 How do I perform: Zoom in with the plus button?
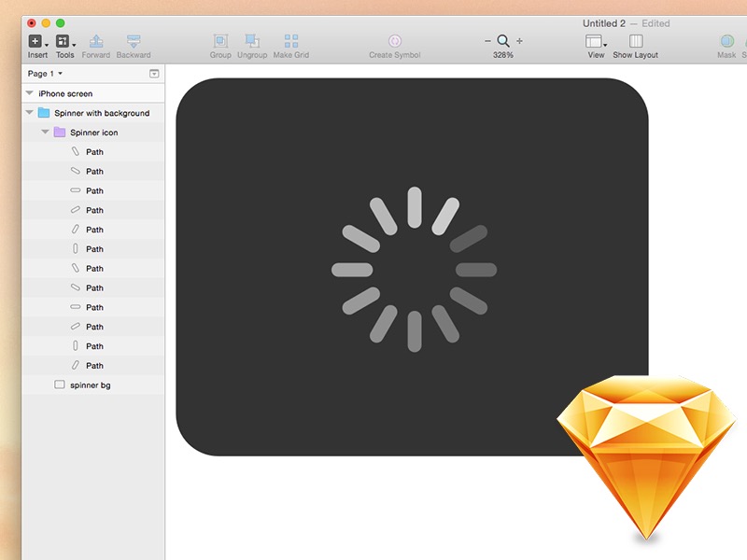pyautogui.click(x=519, y=41)
